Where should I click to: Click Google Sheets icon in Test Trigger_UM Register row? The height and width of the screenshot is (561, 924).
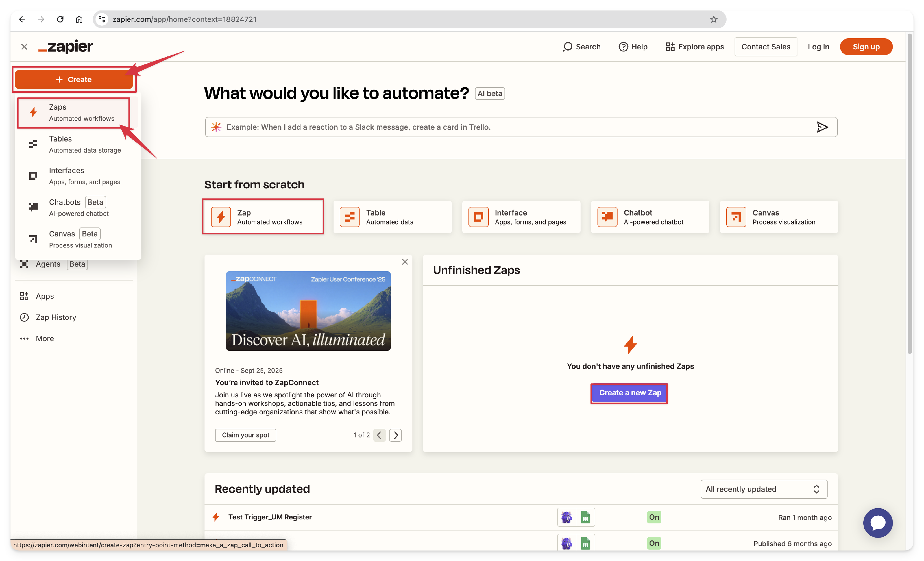(x=585, y=517)
